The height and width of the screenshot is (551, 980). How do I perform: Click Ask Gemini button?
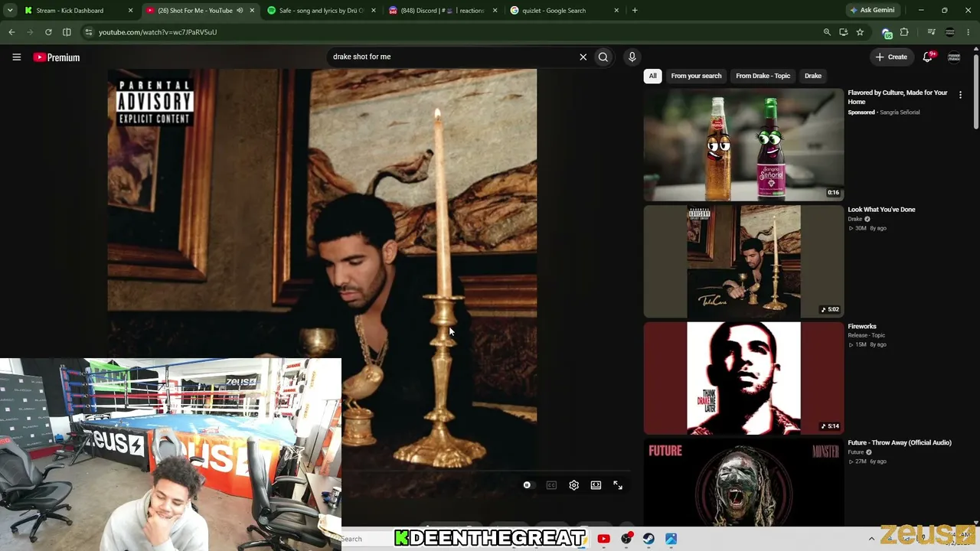(x=872, y=10)
